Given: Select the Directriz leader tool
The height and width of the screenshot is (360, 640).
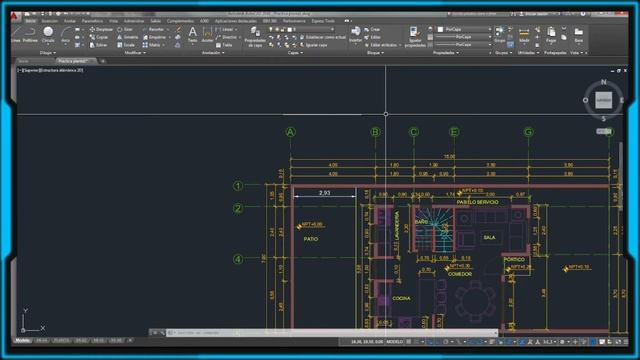Looking at the screenshot, I should [x=226, y=37].
